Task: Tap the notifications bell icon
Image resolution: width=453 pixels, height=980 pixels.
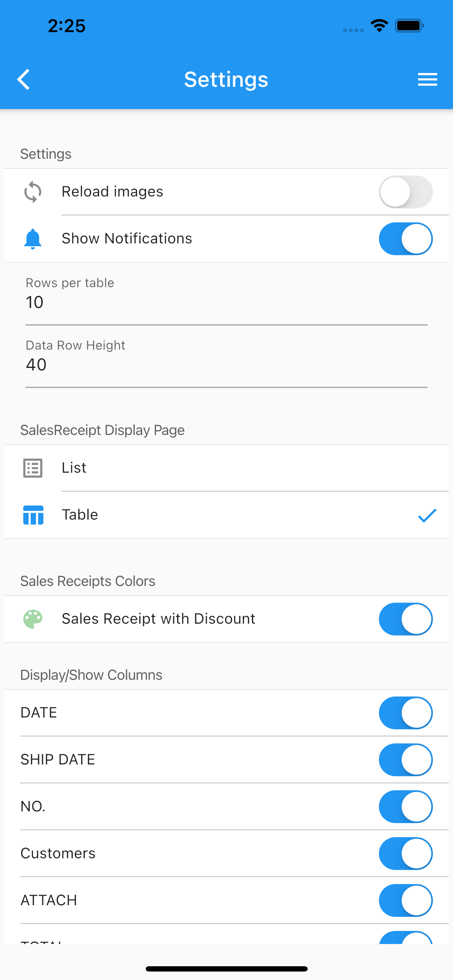Action: [x=33, y=239]
